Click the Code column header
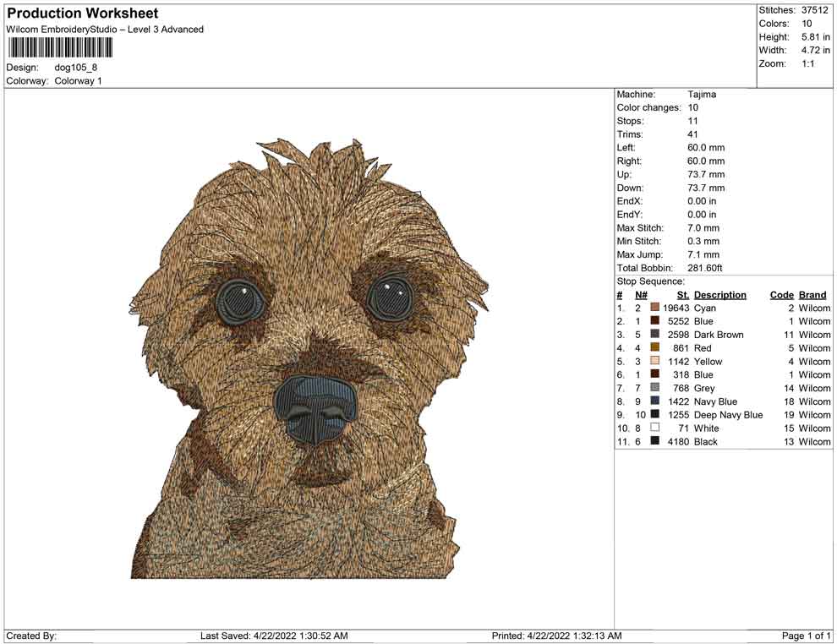Screen dimensions: 837x644 [782, 294]
